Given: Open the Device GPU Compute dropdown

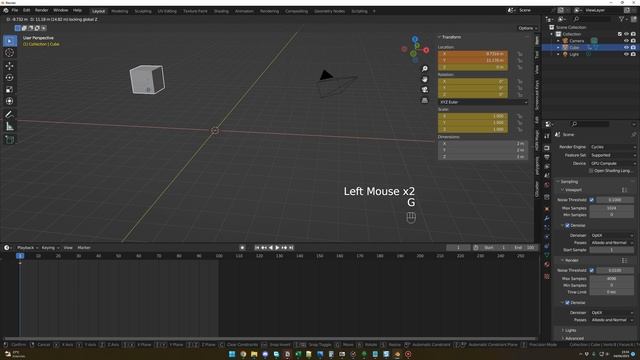Looking at the screenshot, I should coord(613,163).
